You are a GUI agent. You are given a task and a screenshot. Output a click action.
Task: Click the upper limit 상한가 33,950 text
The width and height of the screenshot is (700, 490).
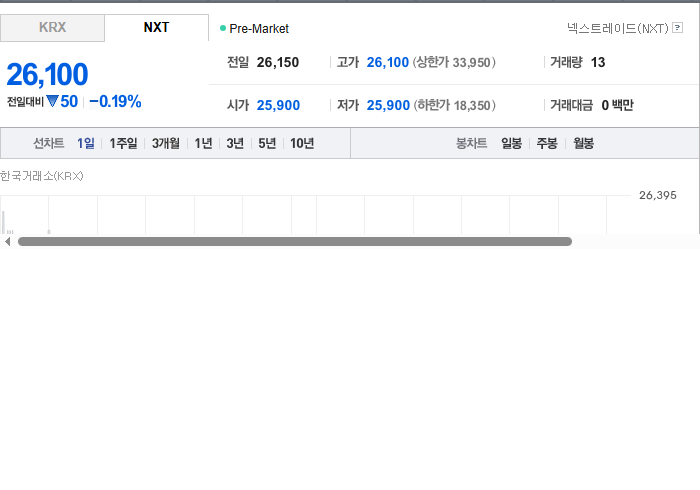pos(454,62)
